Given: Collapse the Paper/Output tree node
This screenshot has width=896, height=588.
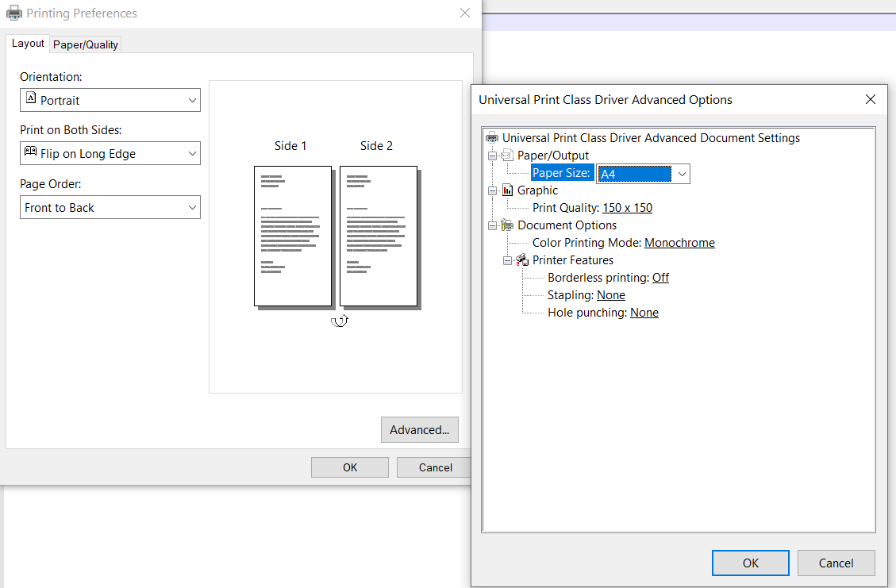Looking at the screenshot, I should click(493, 156).
